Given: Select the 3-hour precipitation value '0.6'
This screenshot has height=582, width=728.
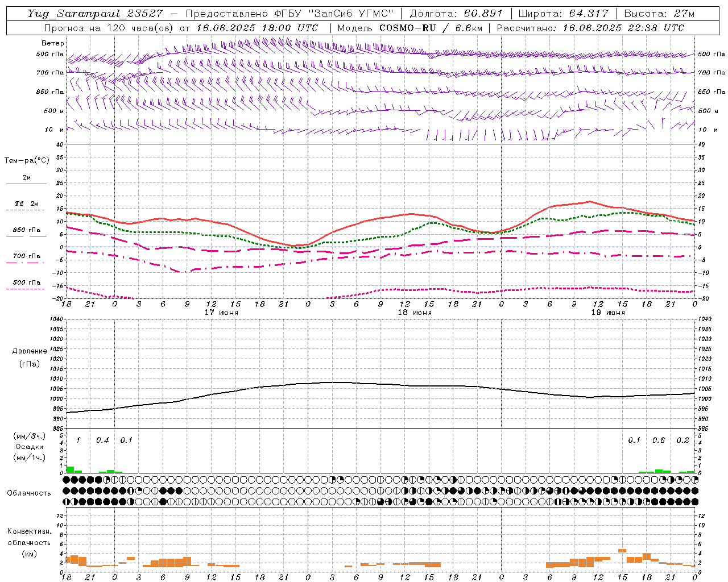Looking at the screenshot, I should point(659,440).
